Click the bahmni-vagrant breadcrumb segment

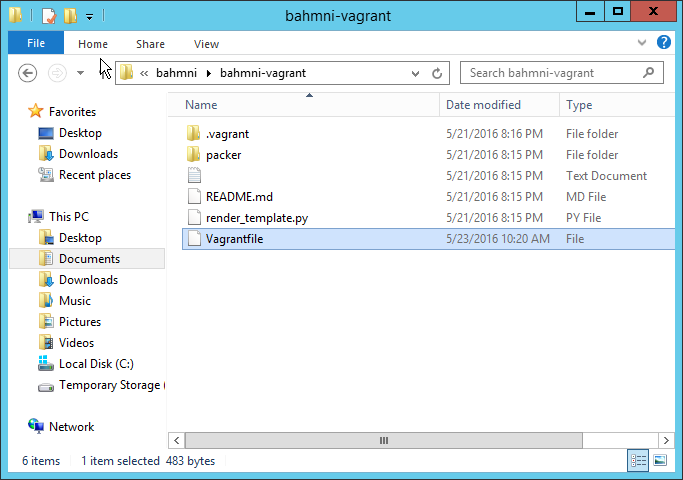click(263, 73)
